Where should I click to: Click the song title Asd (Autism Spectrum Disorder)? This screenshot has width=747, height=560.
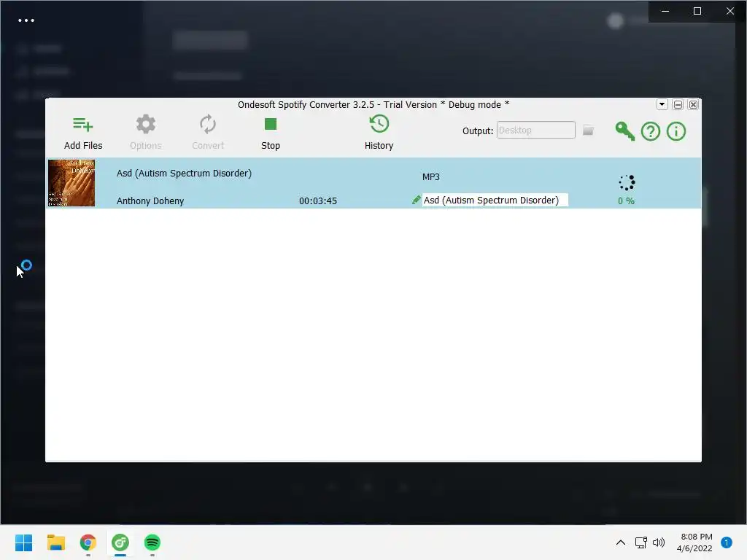tap(184, 174)
